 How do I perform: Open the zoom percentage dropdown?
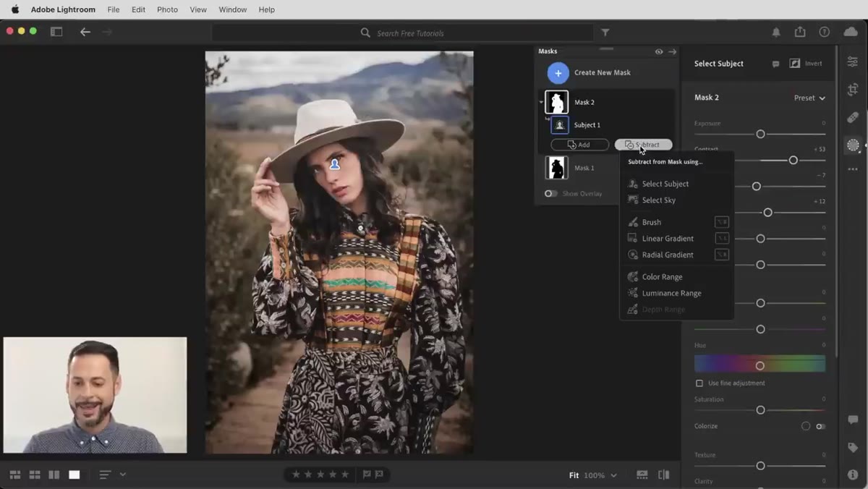click(x=600, y=475)
